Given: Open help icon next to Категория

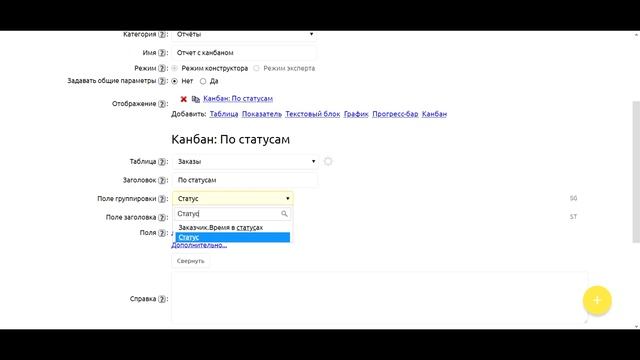Looking at the screenshot, I should [162, 35].
